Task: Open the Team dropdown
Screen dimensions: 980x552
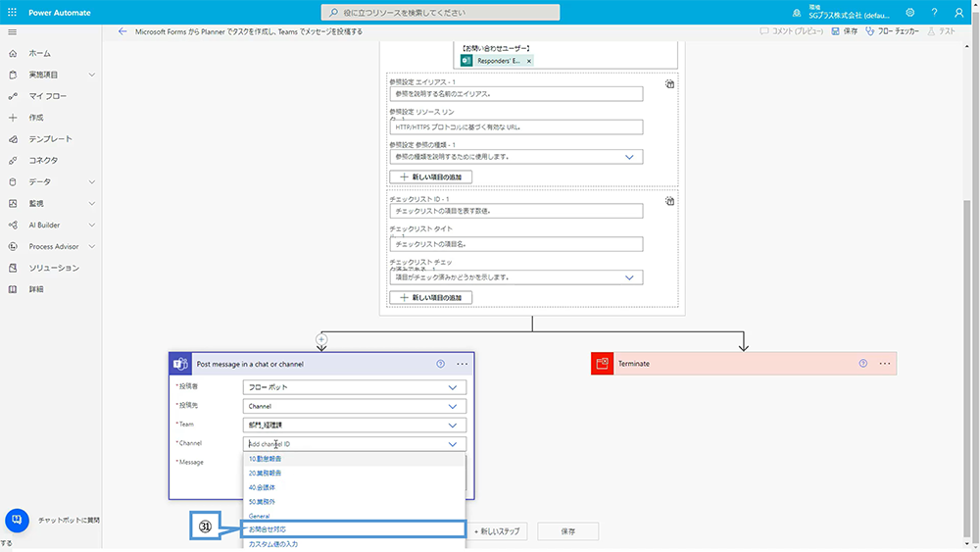Action: click(355, 426)
